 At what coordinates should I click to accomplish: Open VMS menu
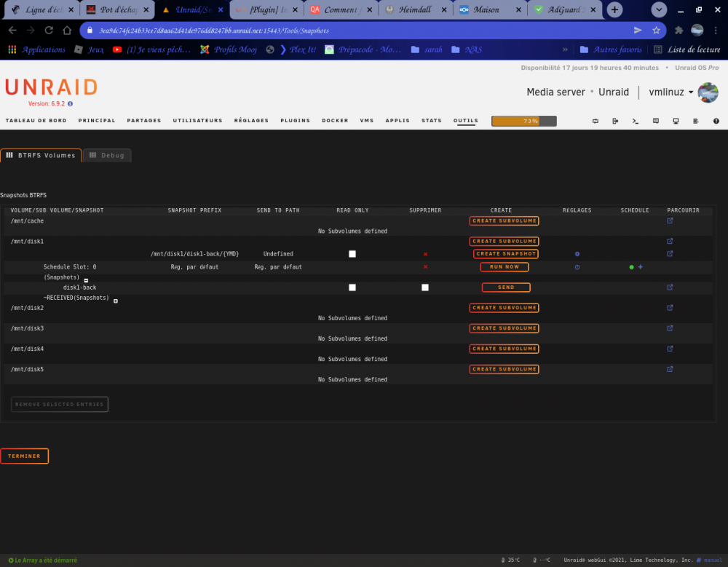(367, 121)
